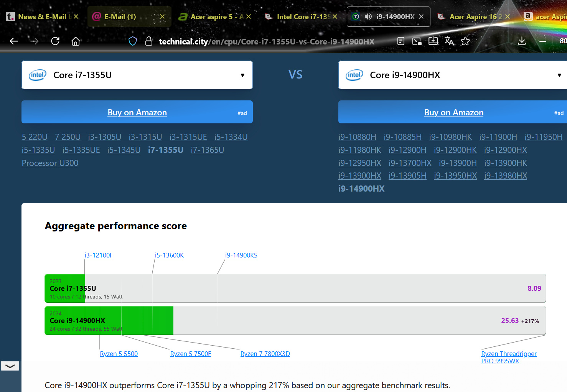567x392 pixels.
Task: Open the i9-13980HX link
Action: tap(506, 175)
